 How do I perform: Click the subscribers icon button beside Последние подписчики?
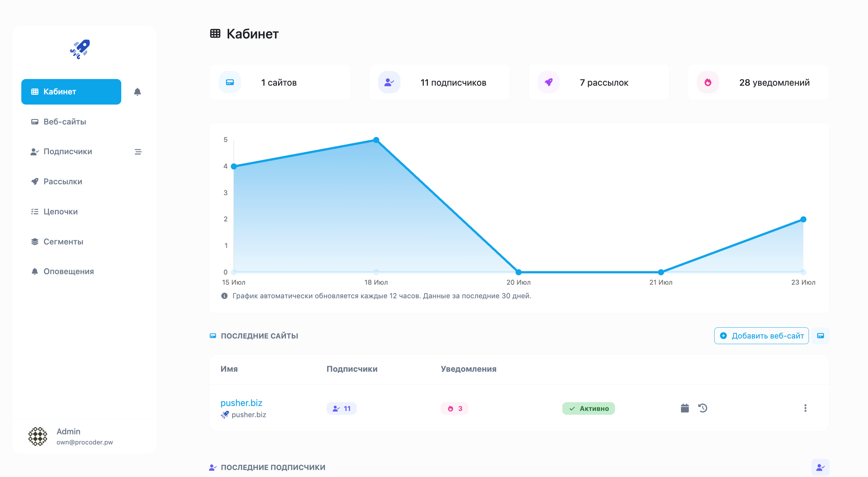[820, 467]
